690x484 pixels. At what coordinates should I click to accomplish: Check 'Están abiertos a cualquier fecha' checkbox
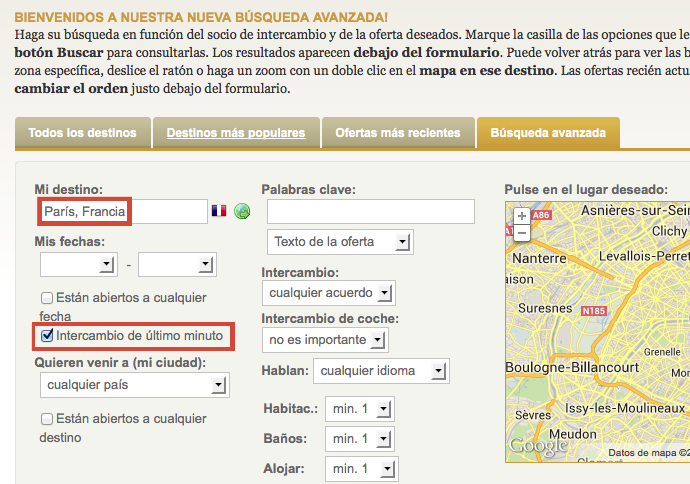47,298
